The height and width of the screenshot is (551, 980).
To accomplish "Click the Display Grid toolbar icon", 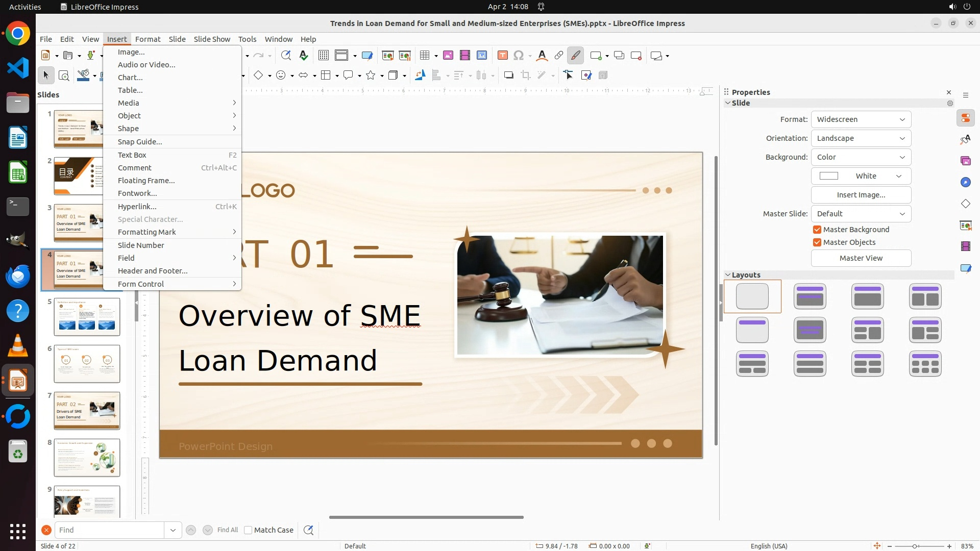I will tap(323, 56).
